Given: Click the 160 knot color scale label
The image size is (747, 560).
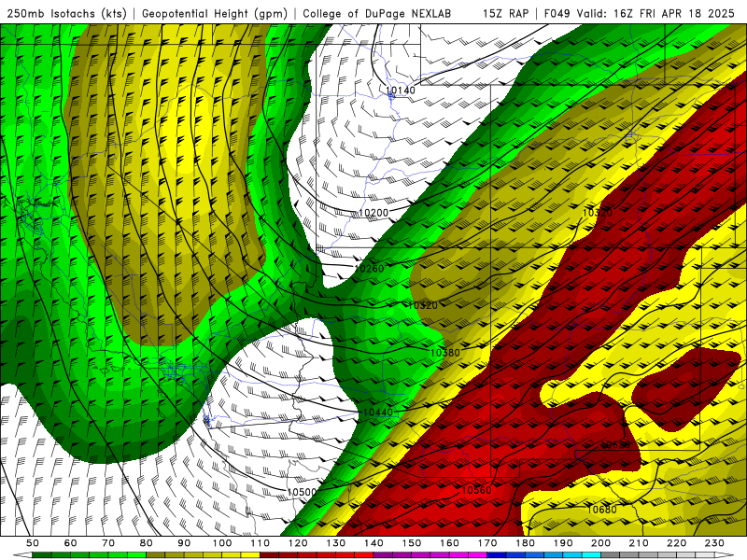Looking at the screenshot, I should [x=449, y=543].
